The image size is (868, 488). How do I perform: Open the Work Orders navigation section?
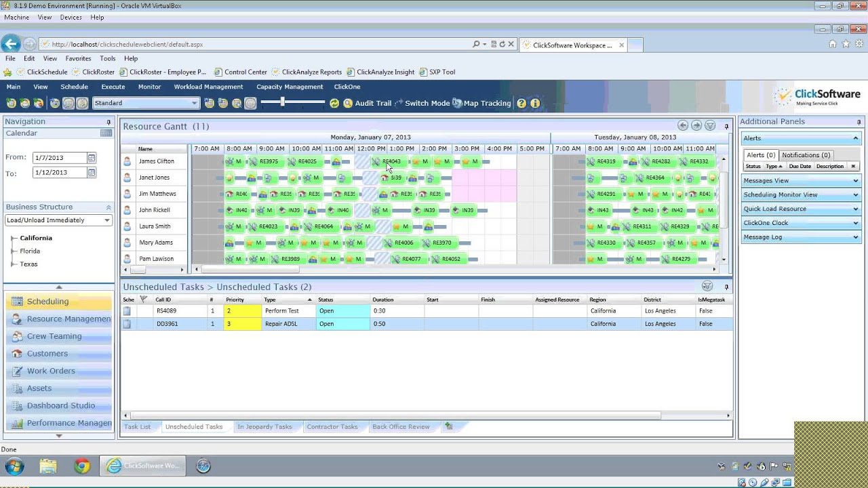[x=58, y=371]
